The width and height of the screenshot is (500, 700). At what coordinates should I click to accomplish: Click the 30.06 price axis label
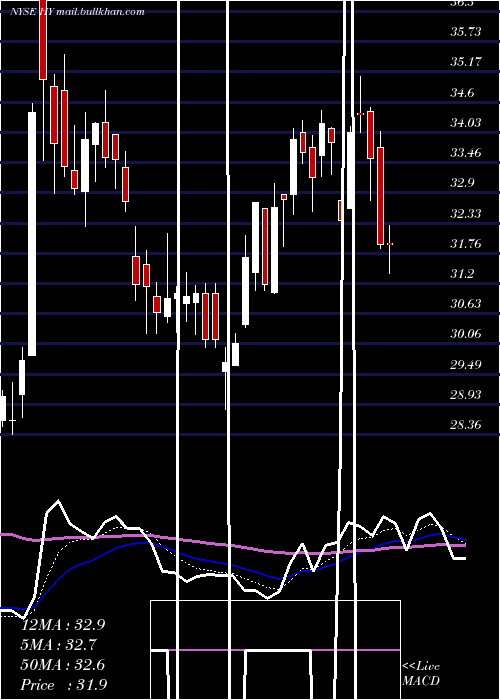466,334
